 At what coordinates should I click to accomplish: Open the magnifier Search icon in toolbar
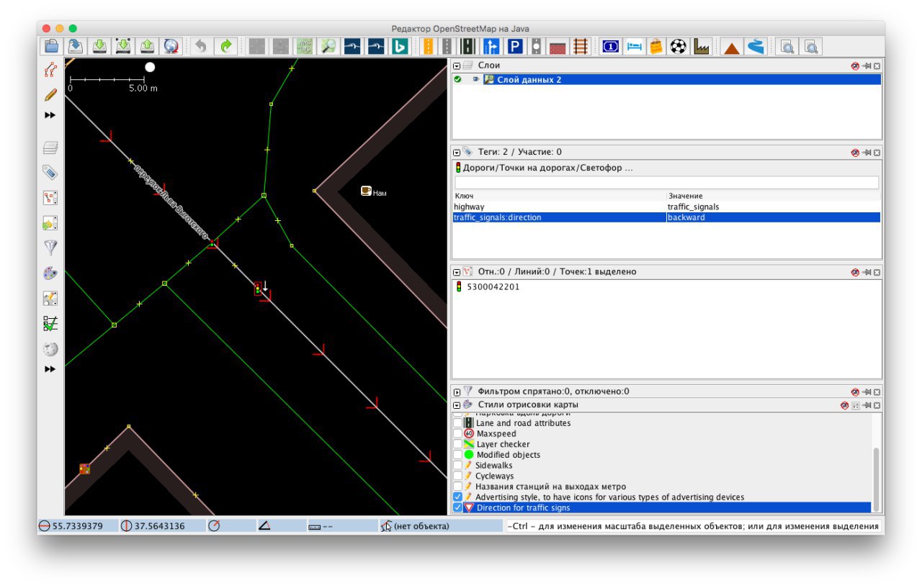(328, 46)
